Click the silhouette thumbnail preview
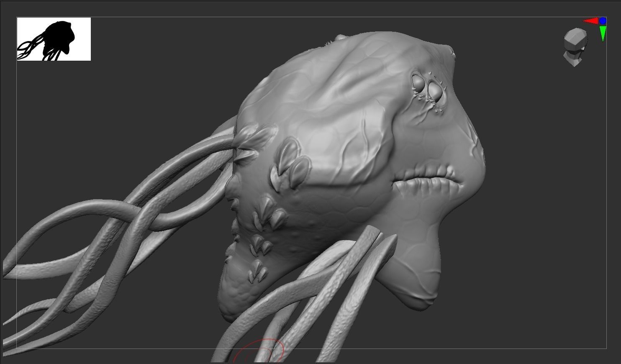Viewport: 621px width, 364px height. (54, 39)
